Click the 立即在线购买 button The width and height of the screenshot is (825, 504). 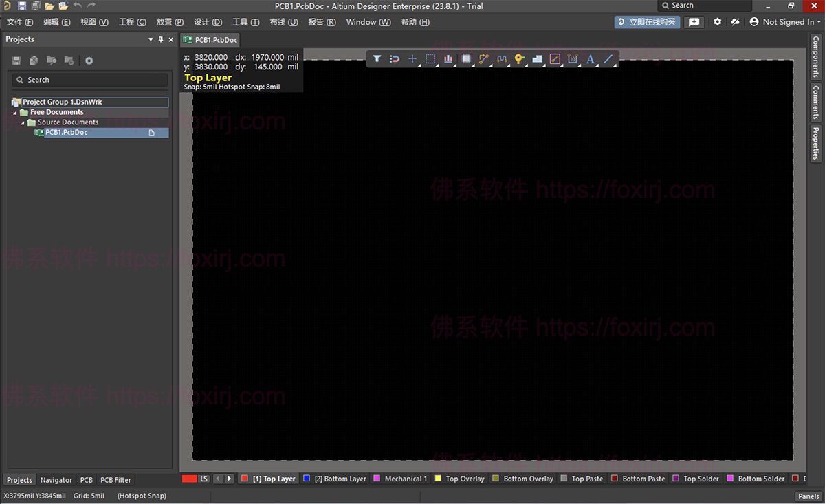click(x=645, y=21)
